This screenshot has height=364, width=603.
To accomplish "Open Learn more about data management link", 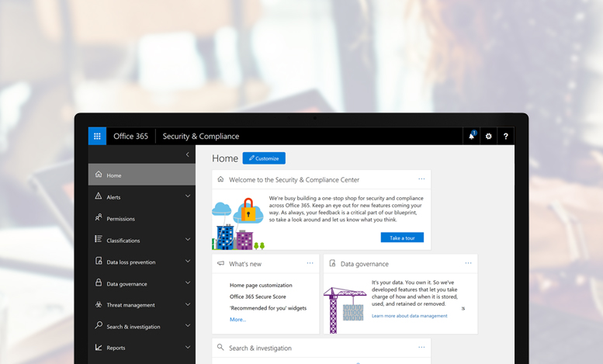I will pyautogui.click(x=409, y=316).
